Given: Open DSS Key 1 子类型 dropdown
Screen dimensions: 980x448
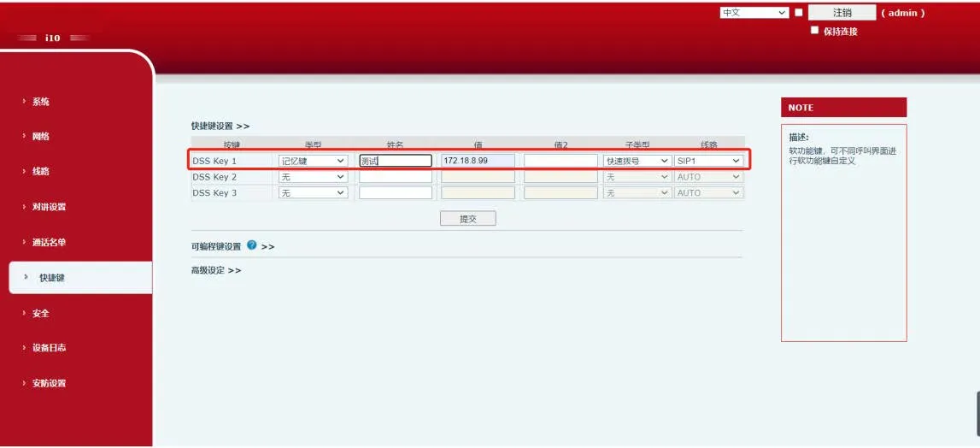Looking at the screenshot, I should tap(637, 161).
